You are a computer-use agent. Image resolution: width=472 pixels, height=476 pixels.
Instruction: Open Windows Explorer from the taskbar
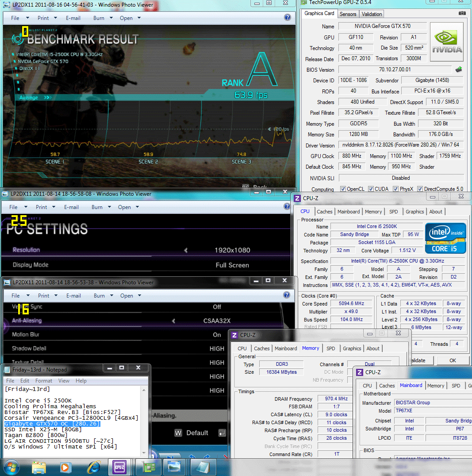tap(39, 468)
